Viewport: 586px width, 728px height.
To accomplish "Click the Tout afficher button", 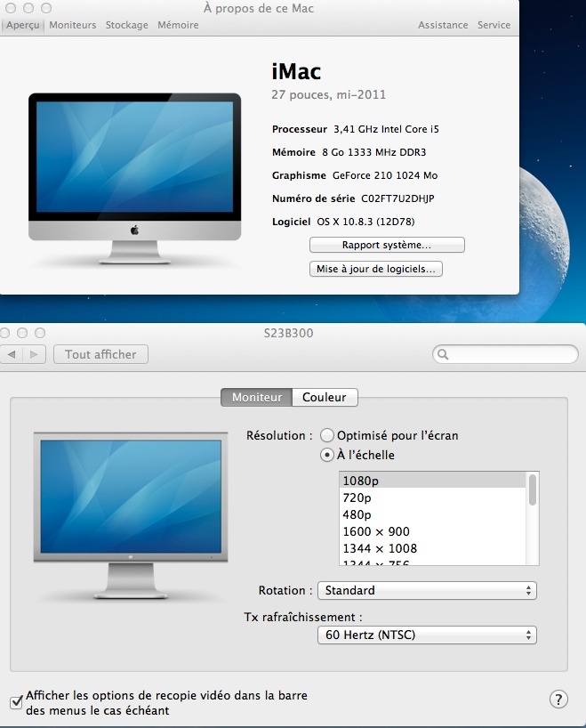I will click(100, 354).
